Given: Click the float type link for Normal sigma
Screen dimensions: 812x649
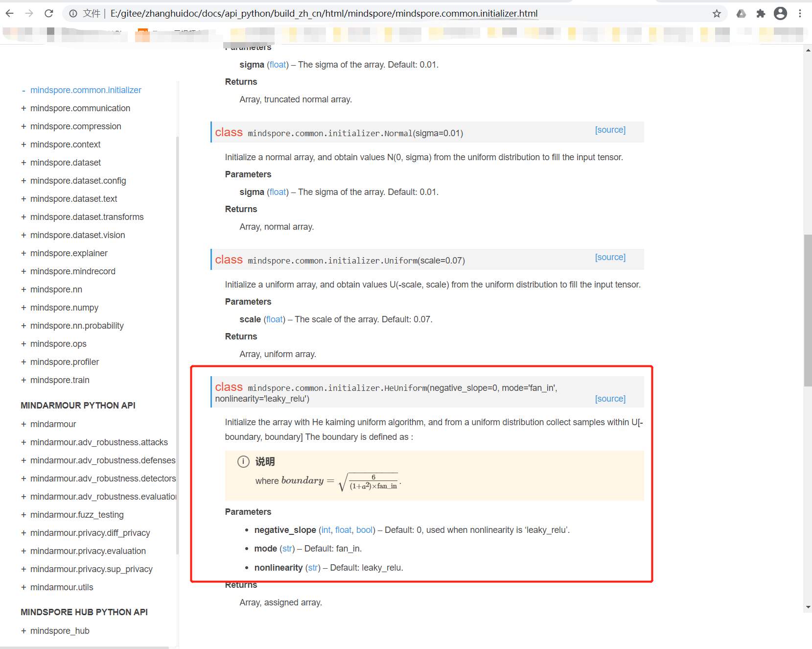Looking at the screenshot, I should [278, 192].
